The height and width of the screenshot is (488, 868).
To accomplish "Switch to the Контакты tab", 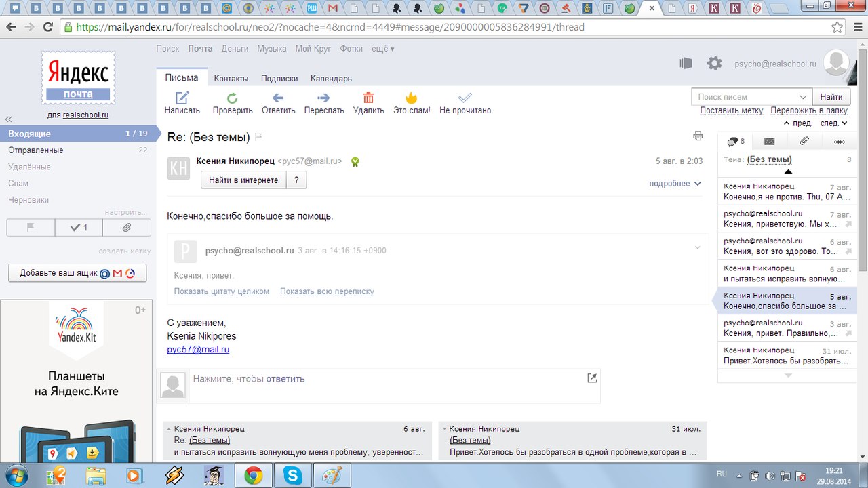I will click(231, 78).
